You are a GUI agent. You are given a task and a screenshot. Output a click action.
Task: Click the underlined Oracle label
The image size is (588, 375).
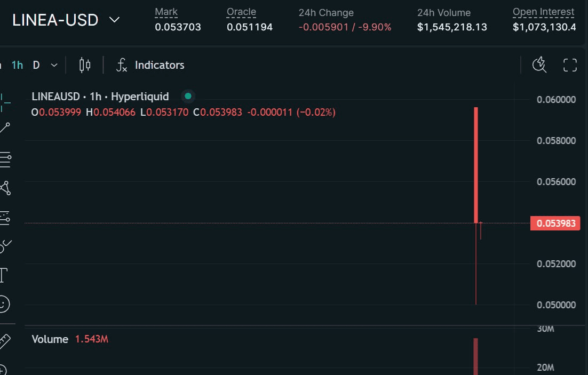click(x=241, y=12)
